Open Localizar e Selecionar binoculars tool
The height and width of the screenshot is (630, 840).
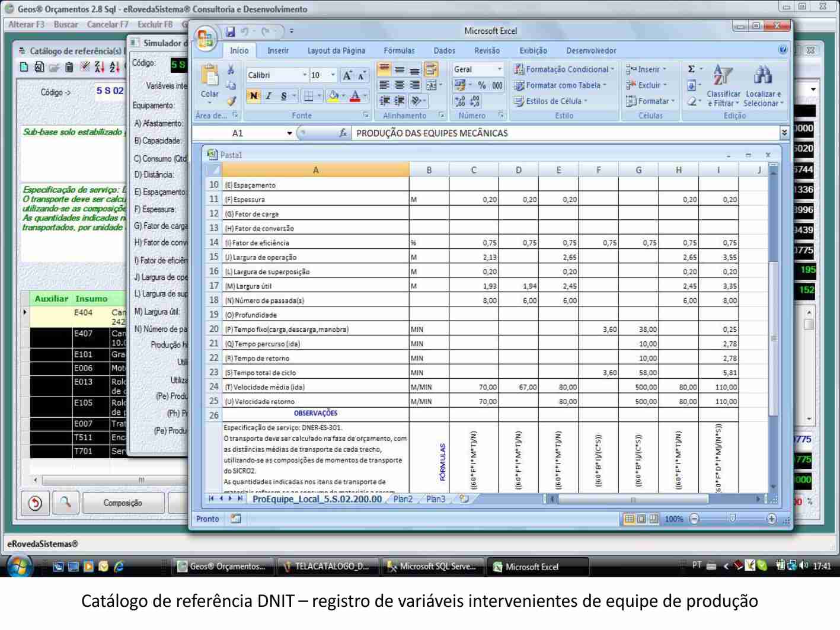pyautogui.click(x=763, y=87)
